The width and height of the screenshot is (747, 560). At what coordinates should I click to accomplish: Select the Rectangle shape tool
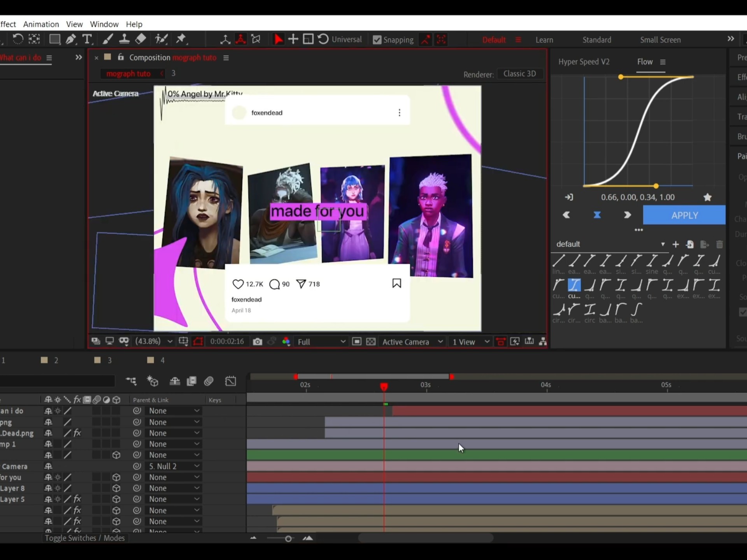[54, 39]
